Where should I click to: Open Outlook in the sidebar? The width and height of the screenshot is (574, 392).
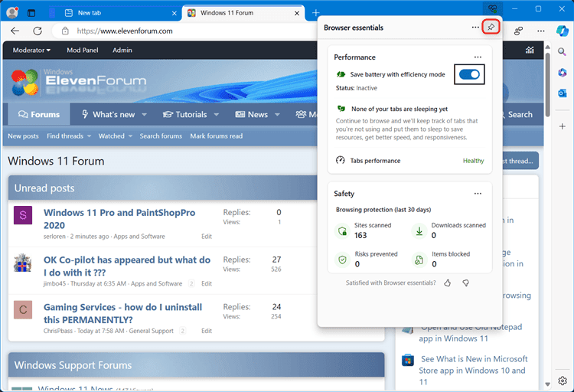[563, 93]
